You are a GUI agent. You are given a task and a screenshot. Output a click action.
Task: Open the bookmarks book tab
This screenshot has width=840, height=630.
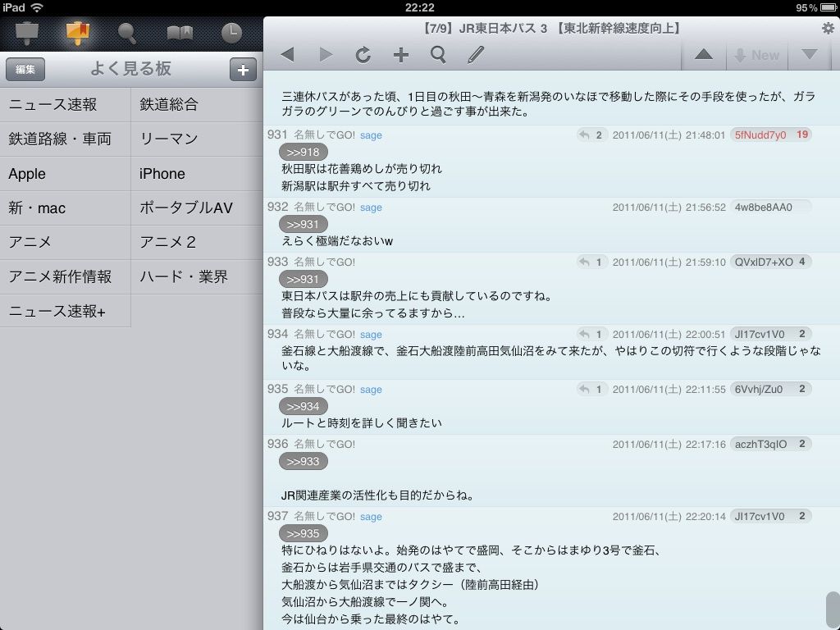[x=180, y=33]
